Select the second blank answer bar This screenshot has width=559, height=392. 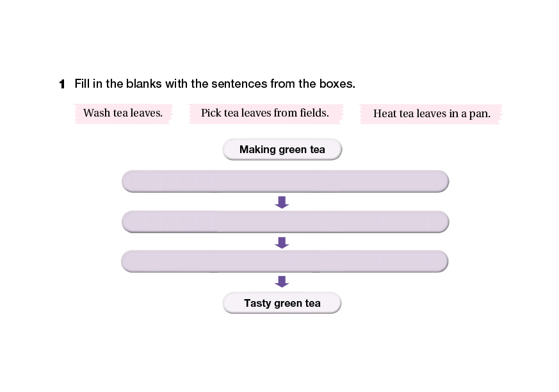[285, 222]
